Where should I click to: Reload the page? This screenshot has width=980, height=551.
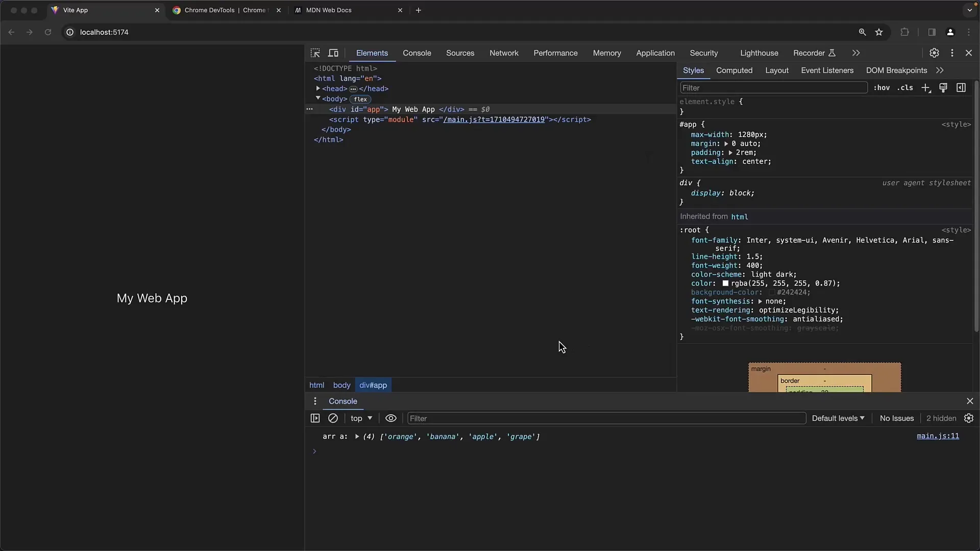[48, 32]
